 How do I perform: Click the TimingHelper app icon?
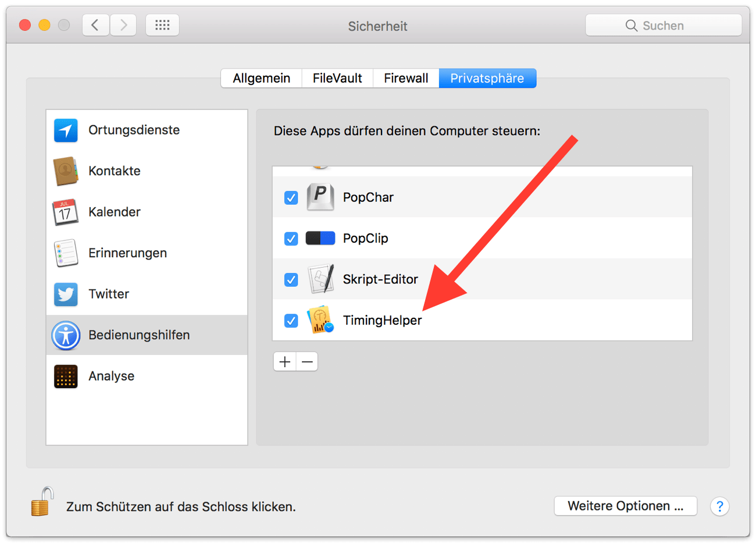coord(320,320)
